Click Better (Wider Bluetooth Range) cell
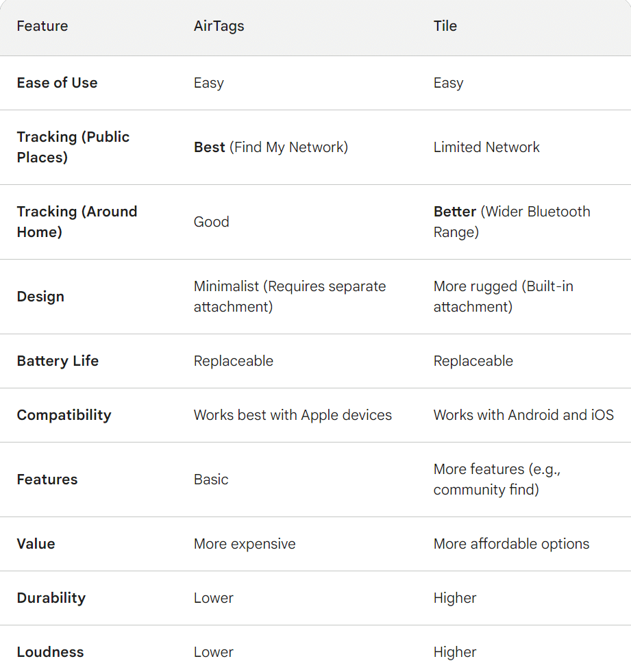Image resolution: width=631 pixels, height=672 pixels. coord(512,221)
